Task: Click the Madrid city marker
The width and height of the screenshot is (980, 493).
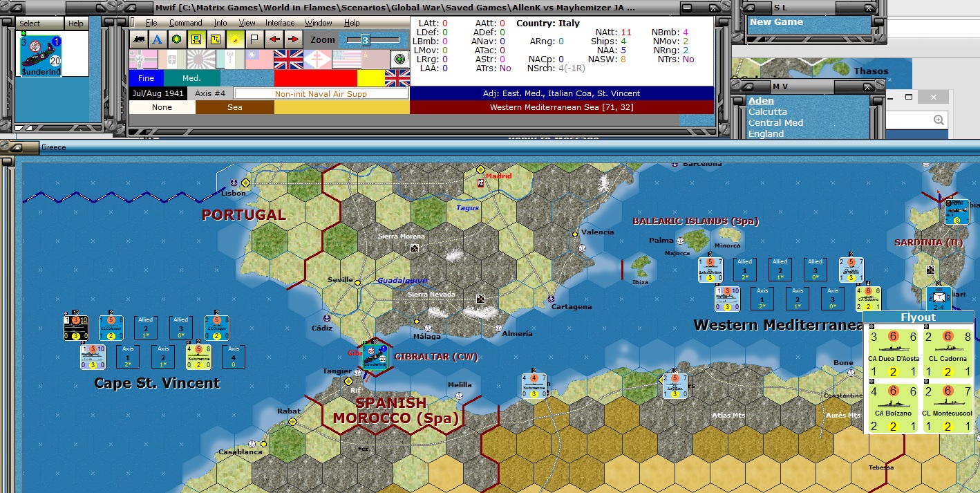Action: [x=480, y=170]
